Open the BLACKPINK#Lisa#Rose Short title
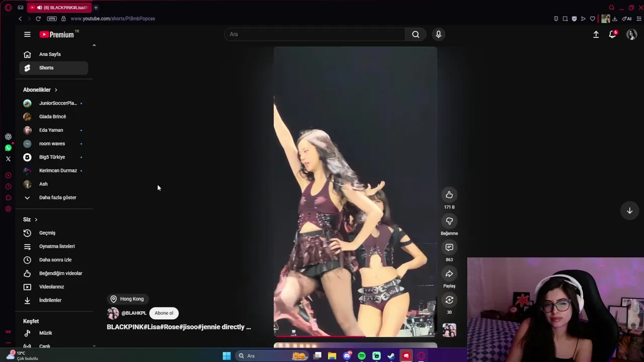Screen dimensions: 644x362 click(179, 327)
